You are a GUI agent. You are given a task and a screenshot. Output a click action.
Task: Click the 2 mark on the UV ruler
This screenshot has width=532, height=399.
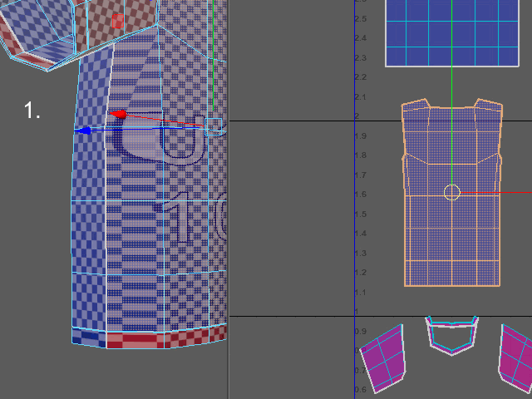tap(357, 116)
